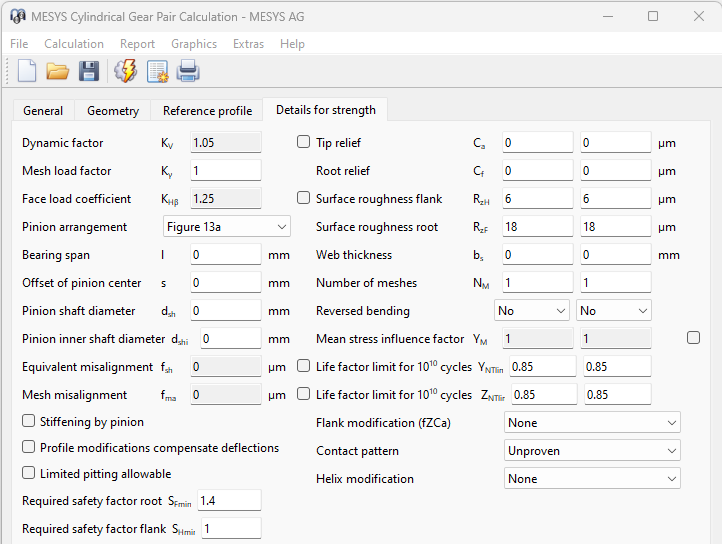Open the Pinion arrangement dropdown
This screenshot has height=544, width=722.
click(x=226, y=227)
